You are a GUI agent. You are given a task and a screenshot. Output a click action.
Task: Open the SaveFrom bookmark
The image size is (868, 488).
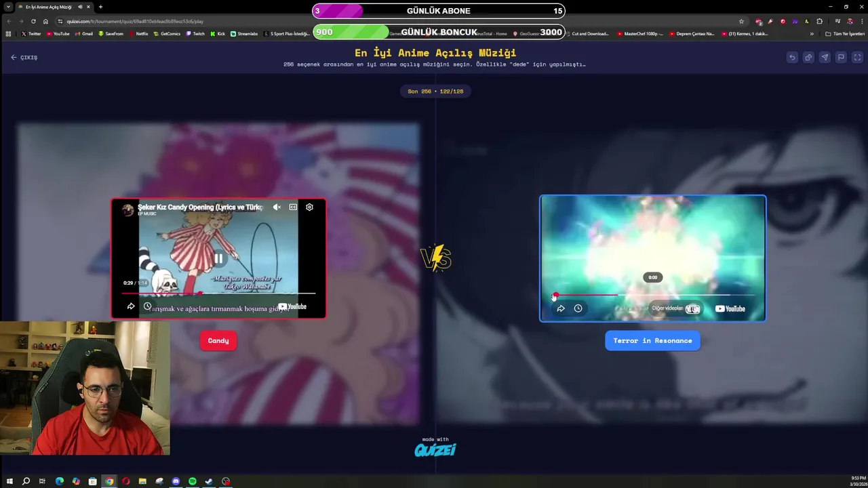click(x=111, y=33)
